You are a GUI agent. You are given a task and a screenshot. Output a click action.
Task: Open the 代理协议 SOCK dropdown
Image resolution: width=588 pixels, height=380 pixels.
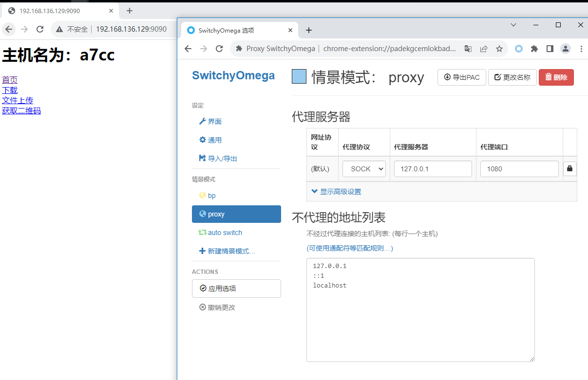(364, 169)
